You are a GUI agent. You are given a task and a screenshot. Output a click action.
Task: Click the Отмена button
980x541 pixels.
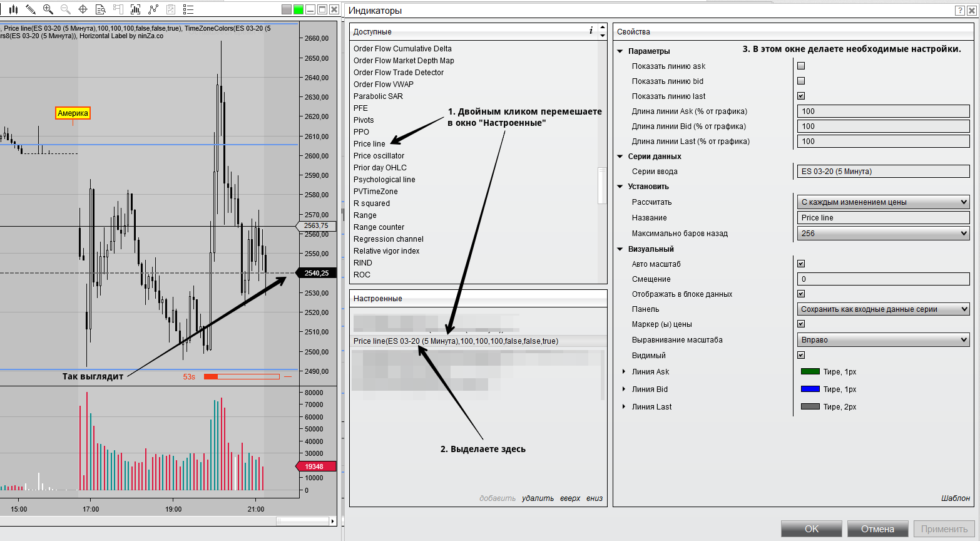(877, 529)
